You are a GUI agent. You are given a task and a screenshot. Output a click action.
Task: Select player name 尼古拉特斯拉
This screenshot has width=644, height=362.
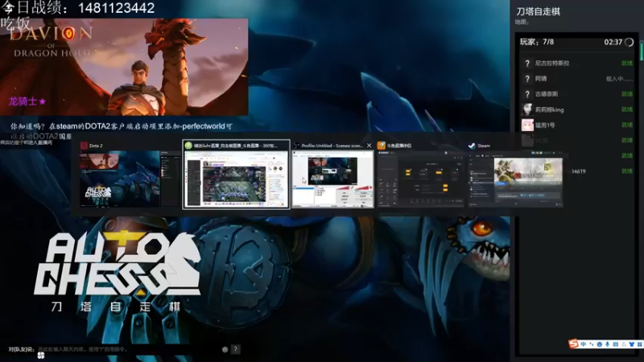point(552,64)
